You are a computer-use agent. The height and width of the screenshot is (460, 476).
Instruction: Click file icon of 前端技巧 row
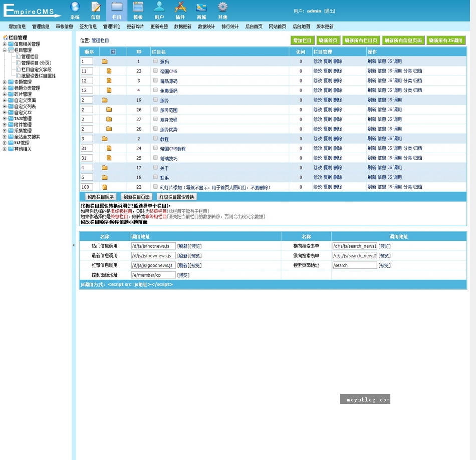click(x=109, y=158)
